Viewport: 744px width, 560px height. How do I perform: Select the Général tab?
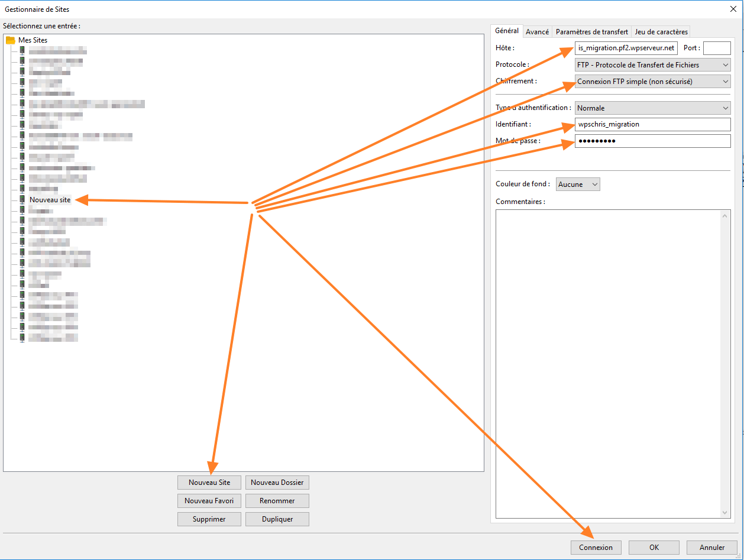click(506, 30)
